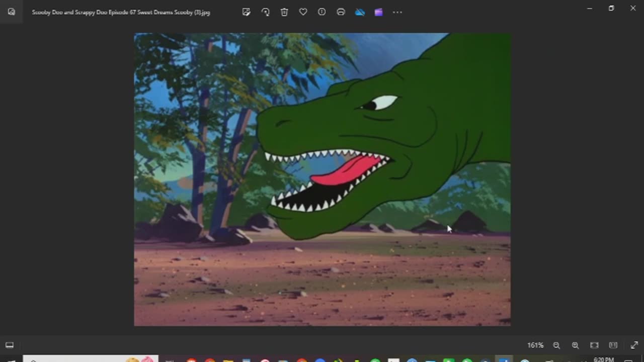Click the 161% zoom level text
This screenshot has width=644, height=362.
535,345
